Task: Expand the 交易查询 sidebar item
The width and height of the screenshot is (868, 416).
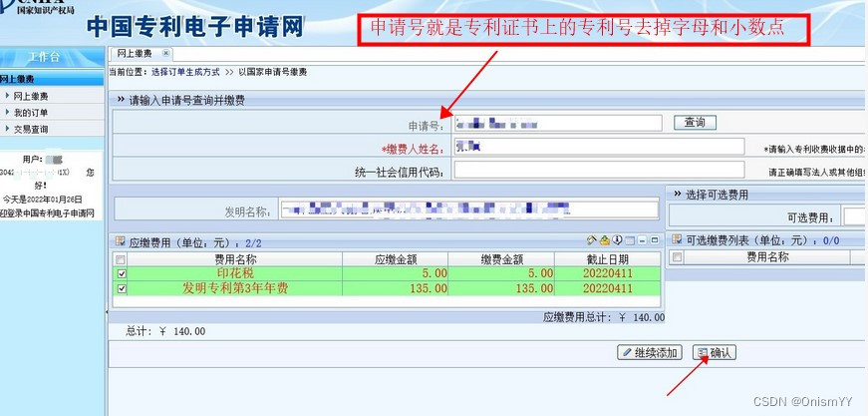Action: coord(8,129)
